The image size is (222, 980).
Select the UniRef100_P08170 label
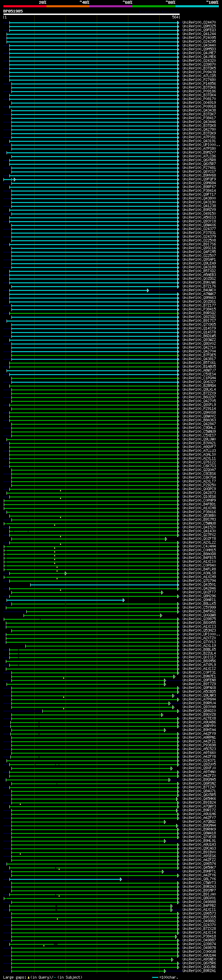pyautogui.click(x=199, y=99)
